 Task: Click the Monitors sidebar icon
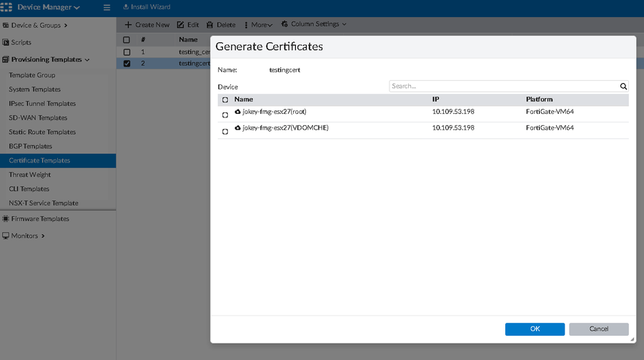(6, 235)
